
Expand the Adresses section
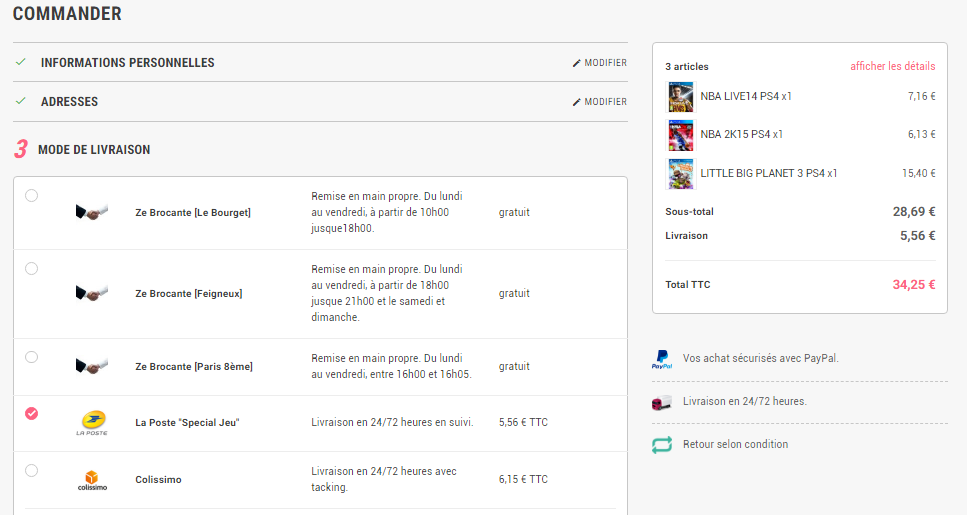click(69, 102)
